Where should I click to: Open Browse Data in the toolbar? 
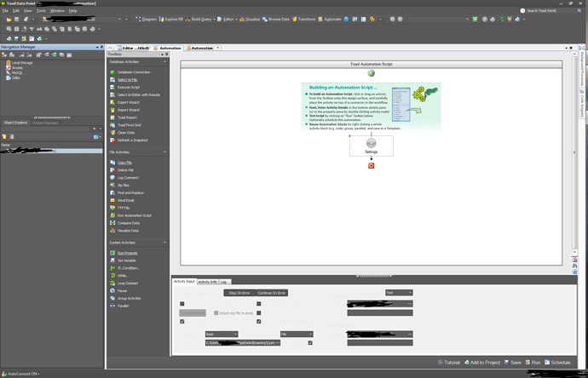[x=275, y=19]
